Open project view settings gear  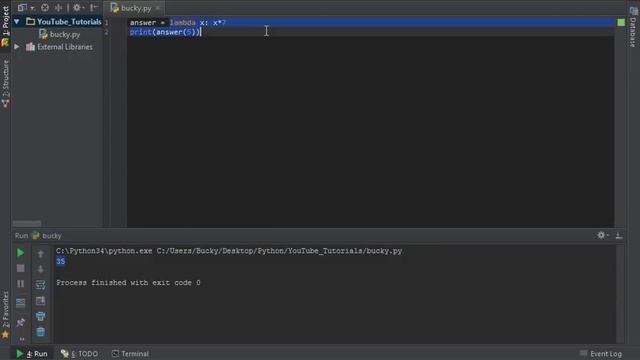pyautogui.click(x=78, y=7)
